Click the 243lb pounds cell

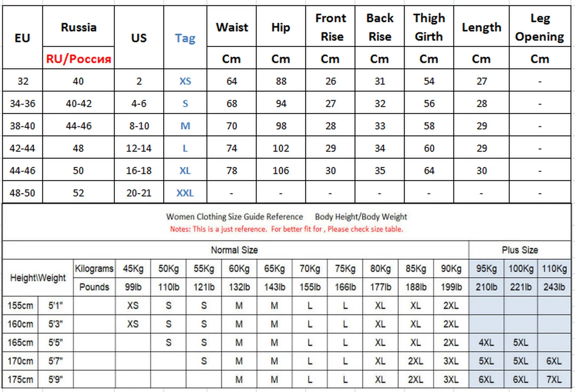tap(554, 287)
